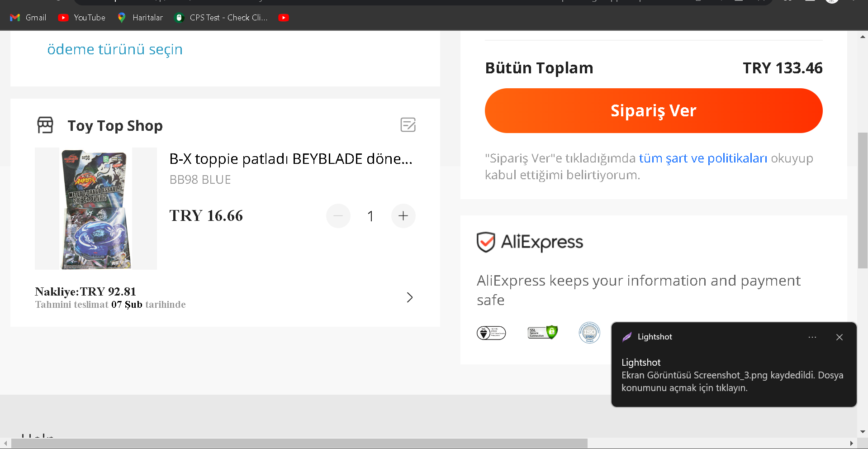This screenshot has height=449, width=868.
Task: Open the Haritalar maps bookmark
Action: (140, 18)
